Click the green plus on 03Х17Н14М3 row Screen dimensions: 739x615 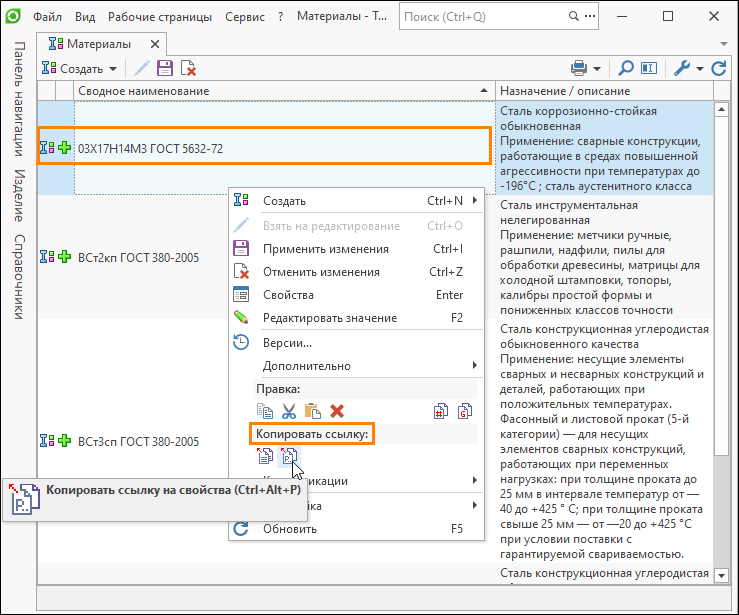click(x=65, y=148)
